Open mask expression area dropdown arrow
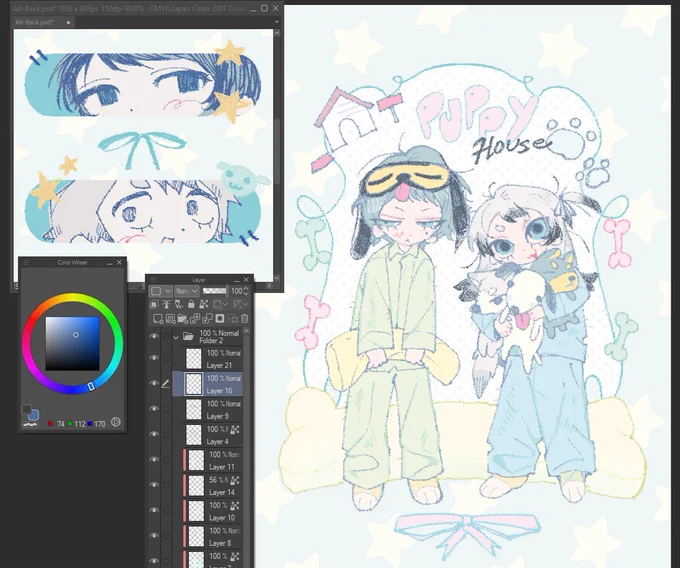Screen dimensions: 680x568 pos(225,304)
